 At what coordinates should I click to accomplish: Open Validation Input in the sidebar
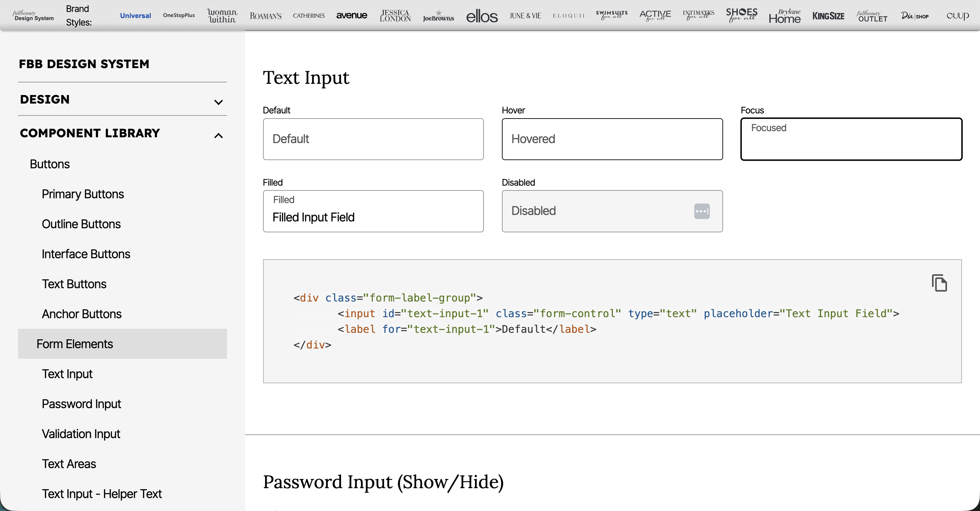81,434
